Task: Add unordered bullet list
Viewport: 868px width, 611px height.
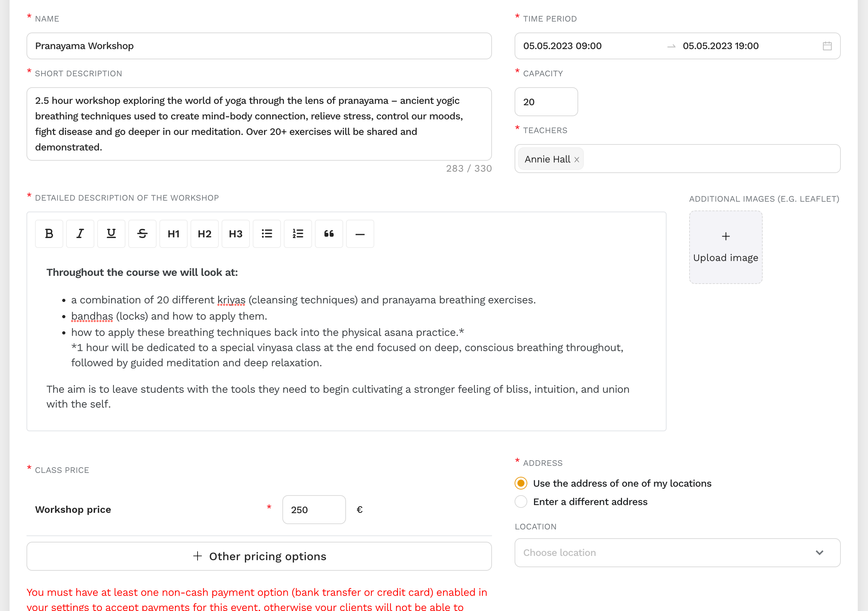Action: [266, 233]
